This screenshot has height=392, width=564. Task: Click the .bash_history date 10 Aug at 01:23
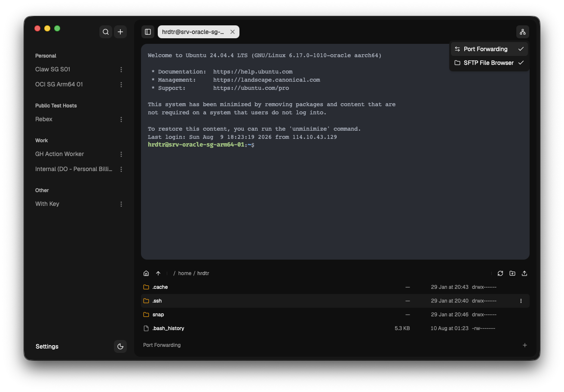point(450,328)
